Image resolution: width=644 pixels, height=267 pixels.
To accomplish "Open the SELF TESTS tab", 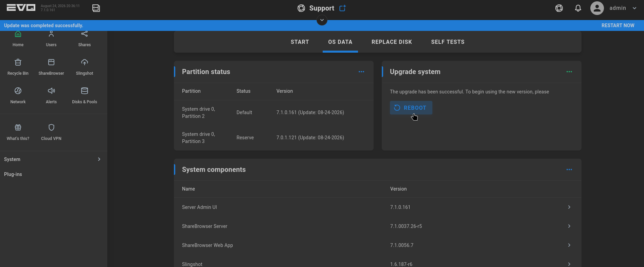I will [448, 42].
